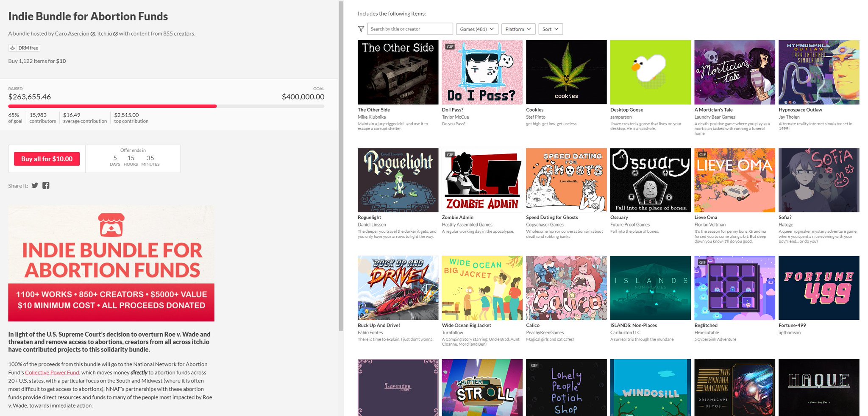This screenshot has height=416, width=868.
Task: Open Caro Asercion host profile link
Action: point(72,34)
